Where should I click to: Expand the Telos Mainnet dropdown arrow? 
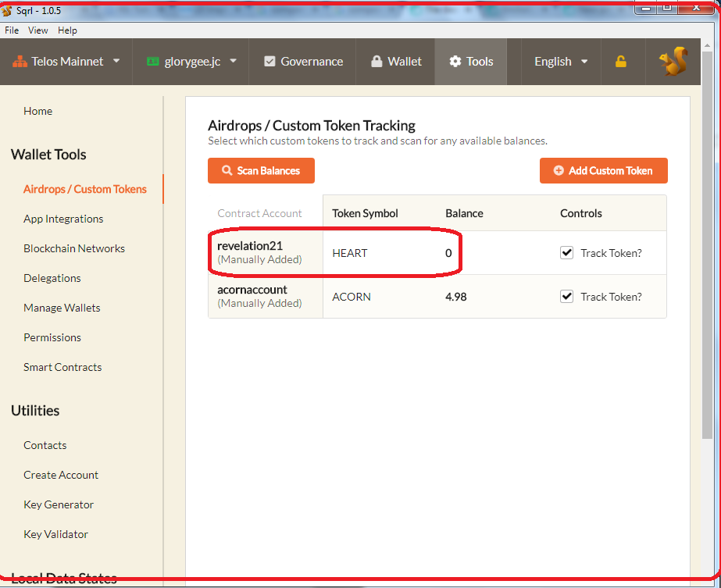116,61
